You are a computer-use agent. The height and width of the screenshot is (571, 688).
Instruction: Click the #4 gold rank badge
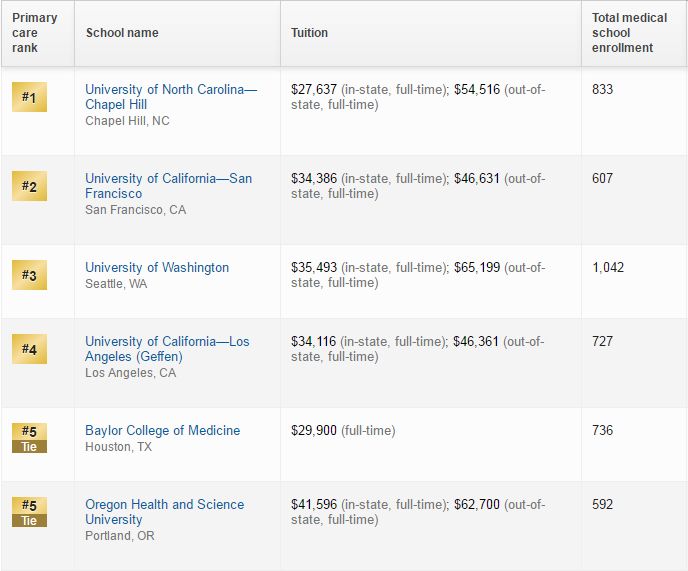click(x=29, y=349)
